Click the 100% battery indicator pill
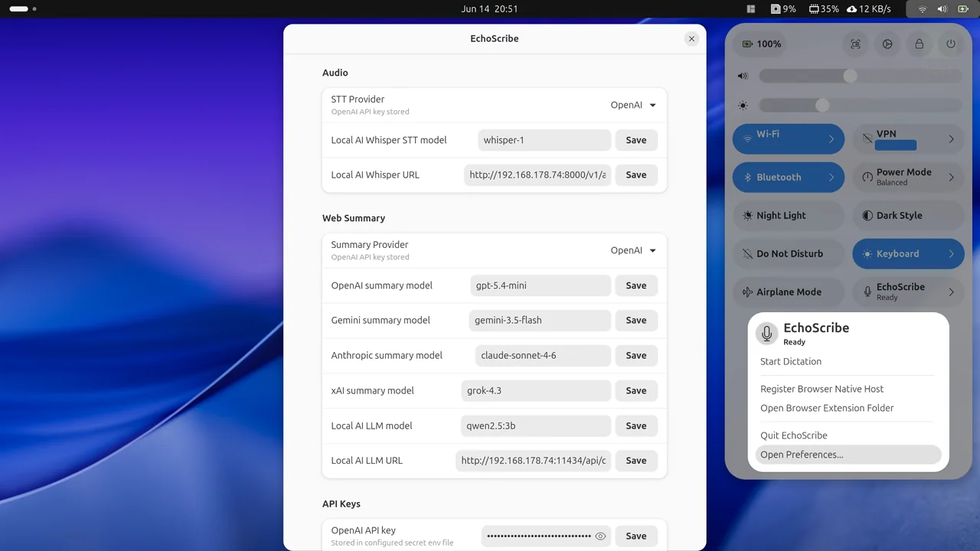Image resolution: width=980 pixels, height=551 pixels. 762,44
